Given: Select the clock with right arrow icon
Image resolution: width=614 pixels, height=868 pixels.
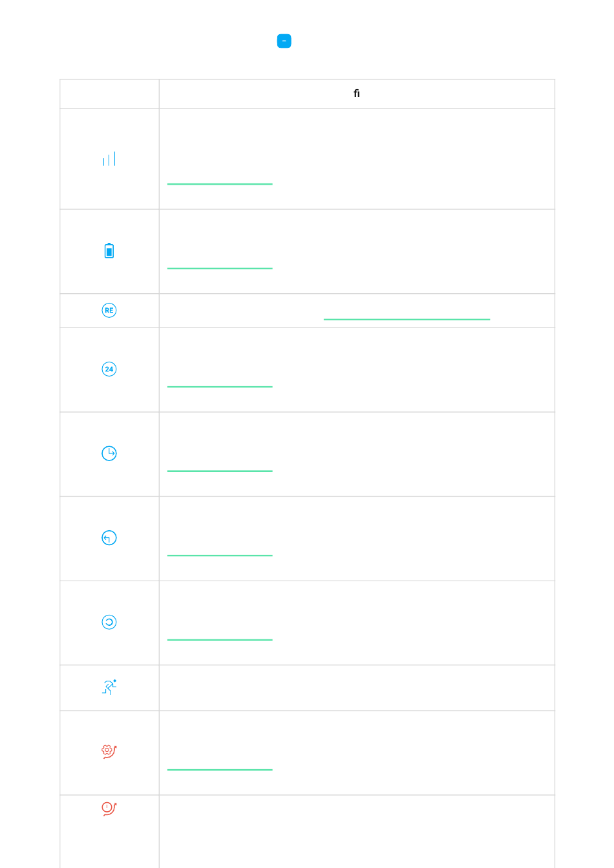Looking at the screenshot, I should (109, 453).
